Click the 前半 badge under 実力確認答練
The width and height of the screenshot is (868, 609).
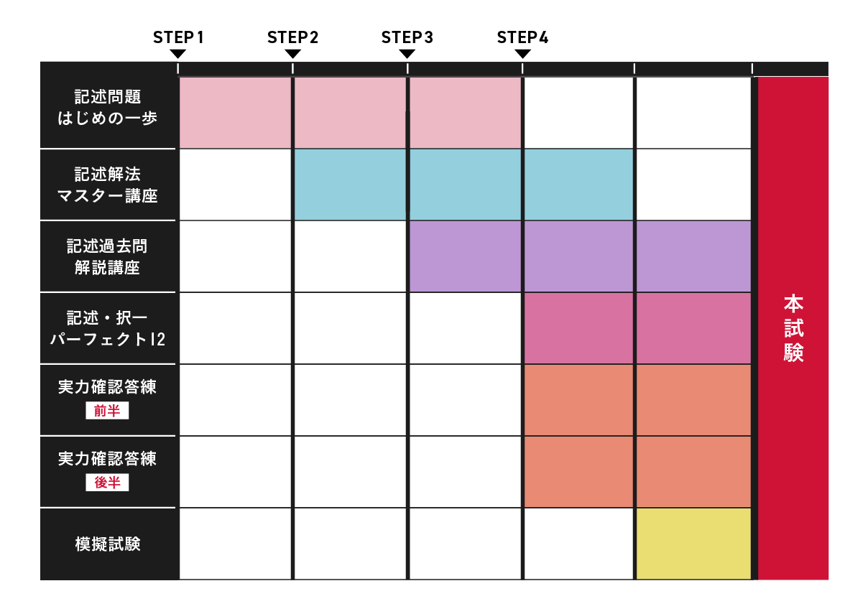tap(108, 412)
